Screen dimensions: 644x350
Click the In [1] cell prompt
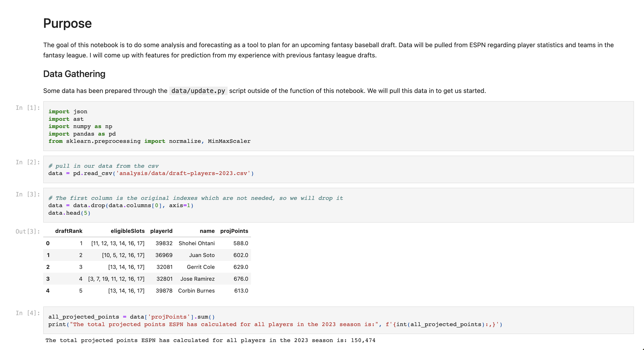tap(28, 108)
